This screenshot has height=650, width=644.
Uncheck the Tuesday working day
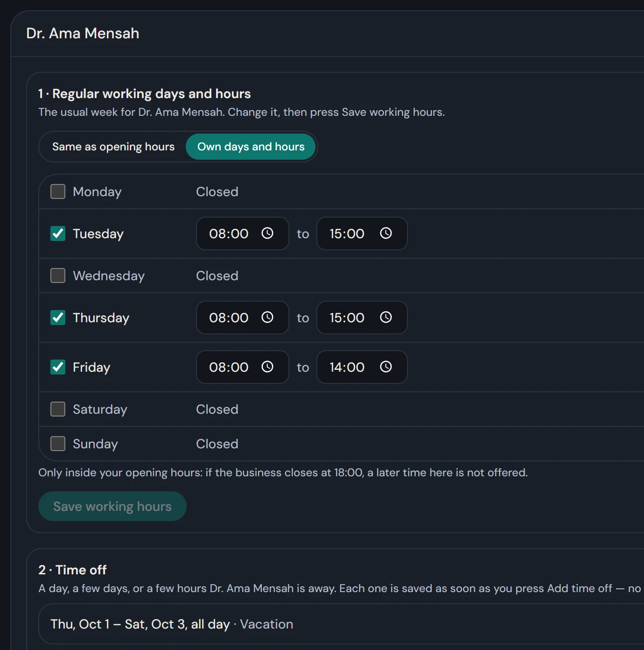tap(58, 233)
